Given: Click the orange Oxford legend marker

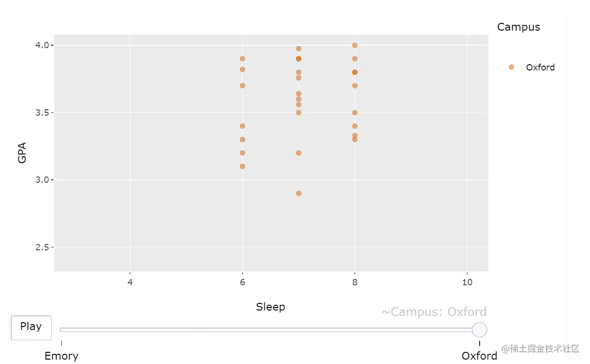Looking at the screenshot, I should [511, 67].
